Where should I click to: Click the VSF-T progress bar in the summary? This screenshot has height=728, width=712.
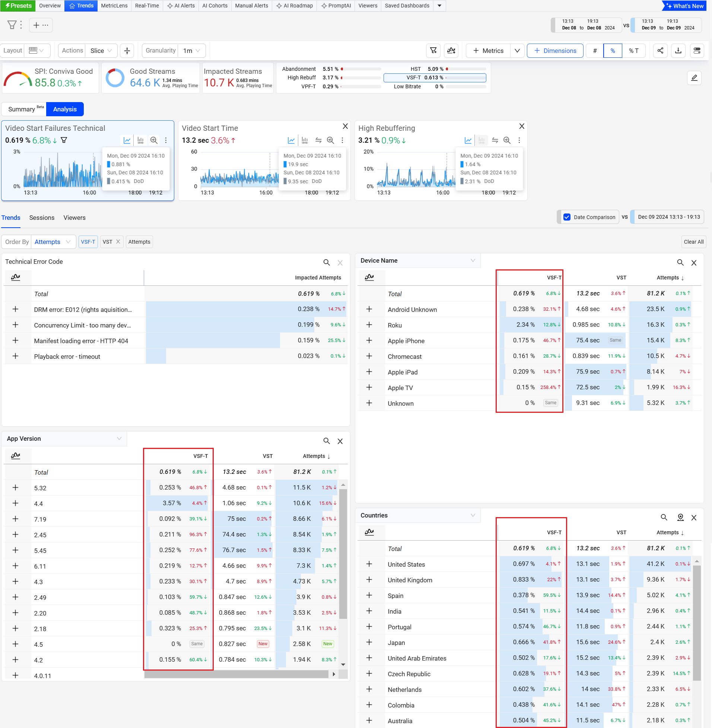[x=465, y=78]
